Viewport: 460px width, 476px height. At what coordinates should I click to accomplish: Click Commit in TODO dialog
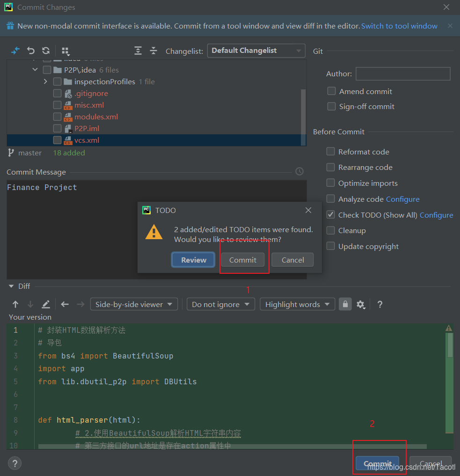pos(243,260)
